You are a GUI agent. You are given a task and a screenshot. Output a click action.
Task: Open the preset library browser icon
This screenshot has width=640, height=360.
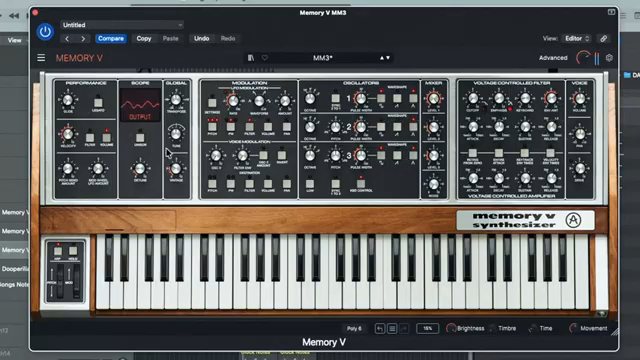pos(251,58)
